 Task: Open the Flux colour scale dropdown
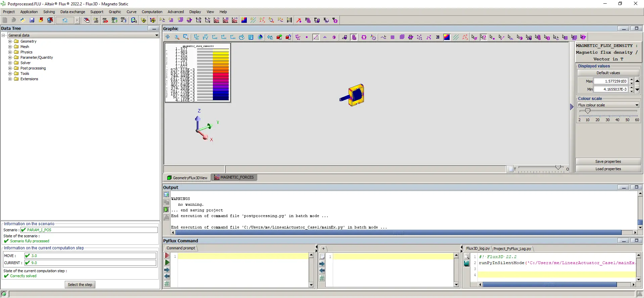pyautogui.click(x=637, y=105)
